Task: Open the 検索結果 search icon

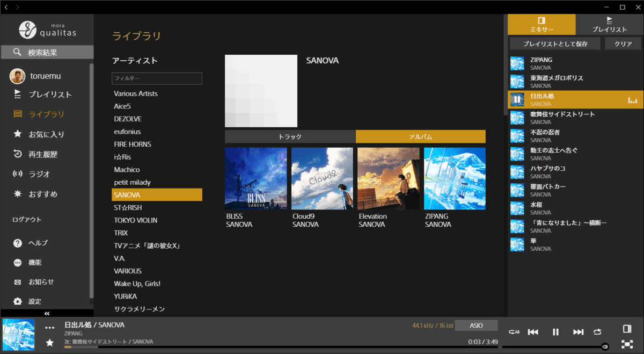Action: pos(18,53)
